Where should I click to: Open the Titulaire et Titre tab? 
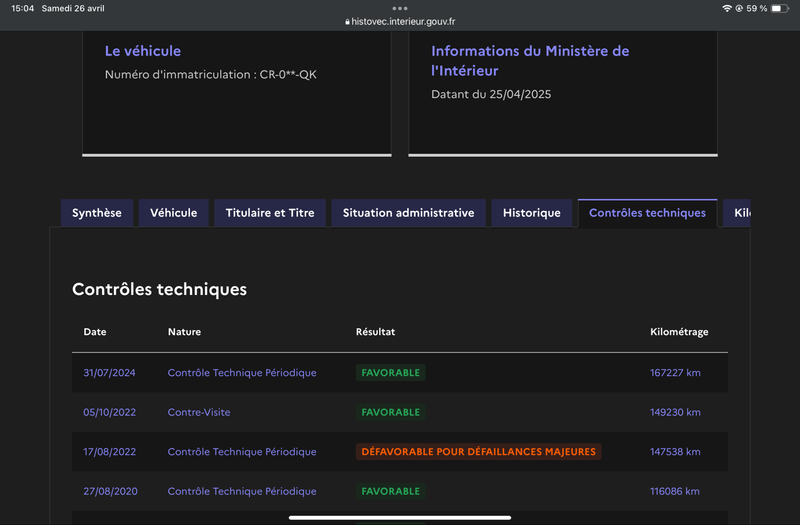click(270, 213)
